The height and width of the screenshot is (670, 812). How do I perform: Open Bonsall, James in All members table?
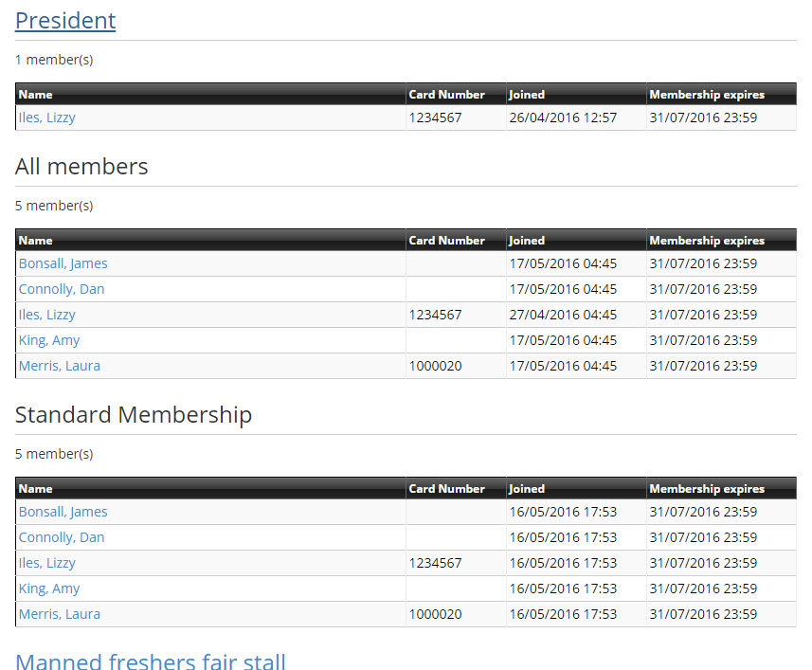click(x=63, y=263)
